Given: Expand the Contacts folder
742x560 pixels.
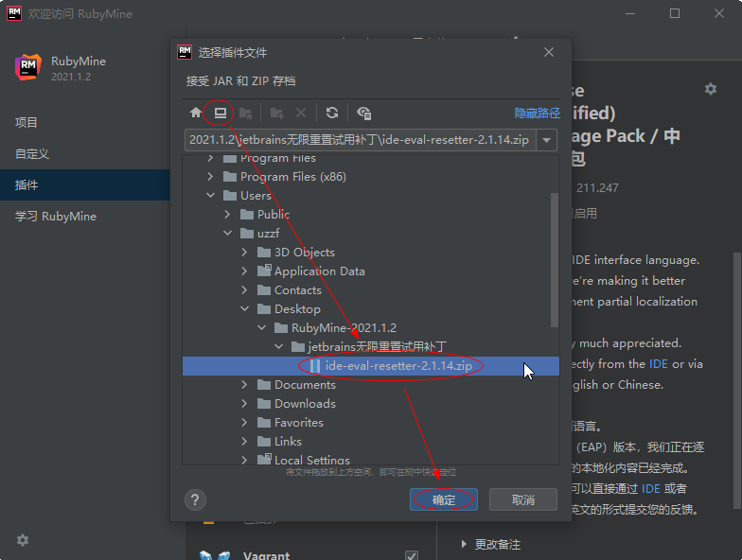Looking at the screenshot, I should point(244,289).
